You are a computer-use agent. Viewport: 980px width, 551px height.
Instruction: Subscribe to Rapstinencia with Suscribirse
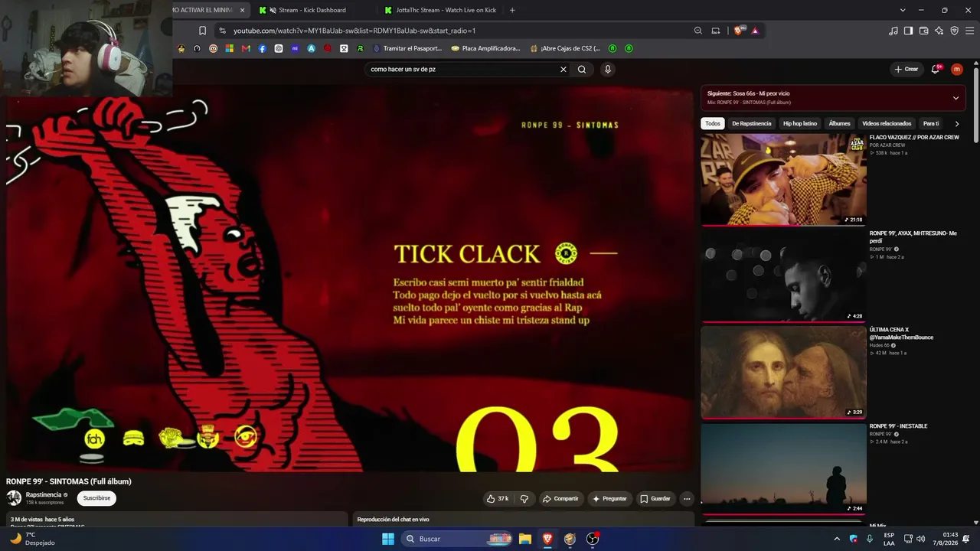[96, 498]
